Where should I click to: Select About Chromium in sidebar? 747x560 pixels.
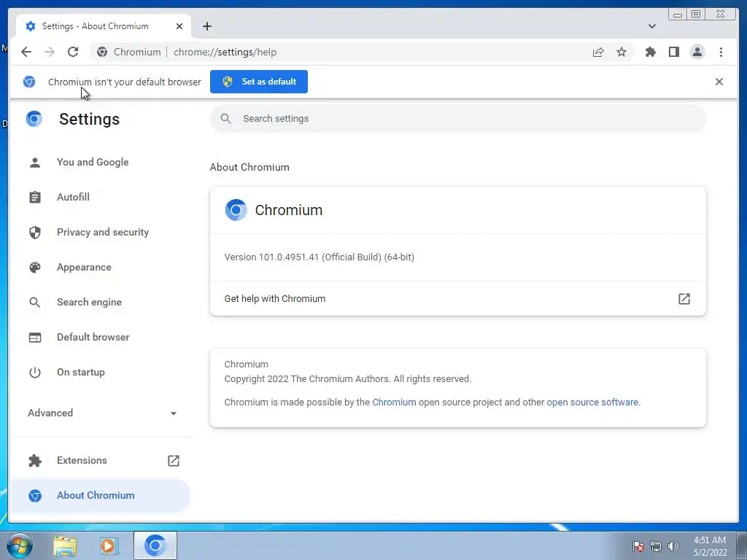tap(100, 495)
